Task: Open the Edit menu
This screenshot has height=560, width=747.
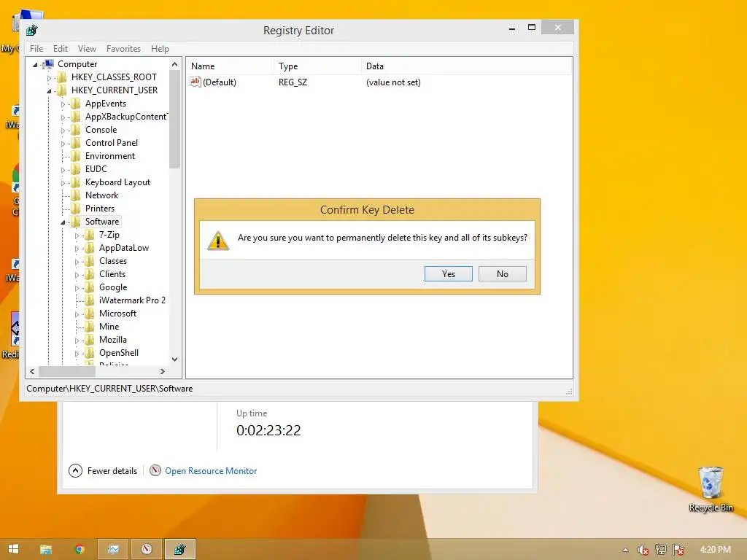Action: coord(60,49)
